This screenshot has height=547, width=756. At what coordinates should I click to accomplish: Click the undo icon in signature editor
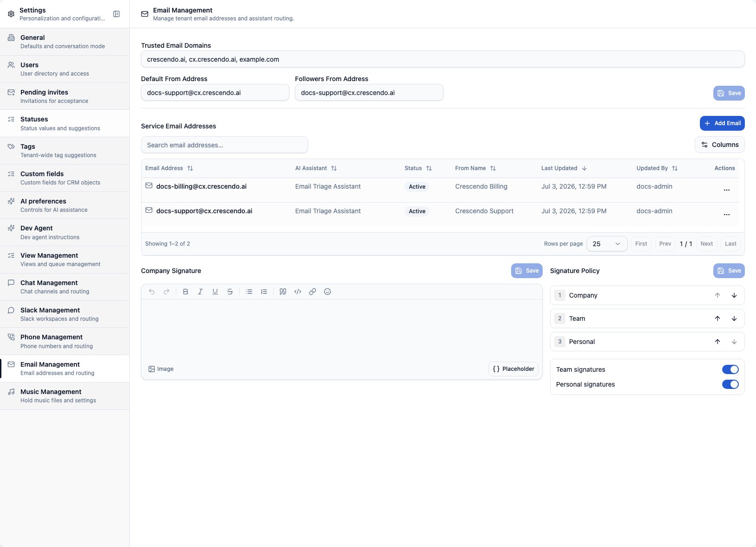pos(152,292)
